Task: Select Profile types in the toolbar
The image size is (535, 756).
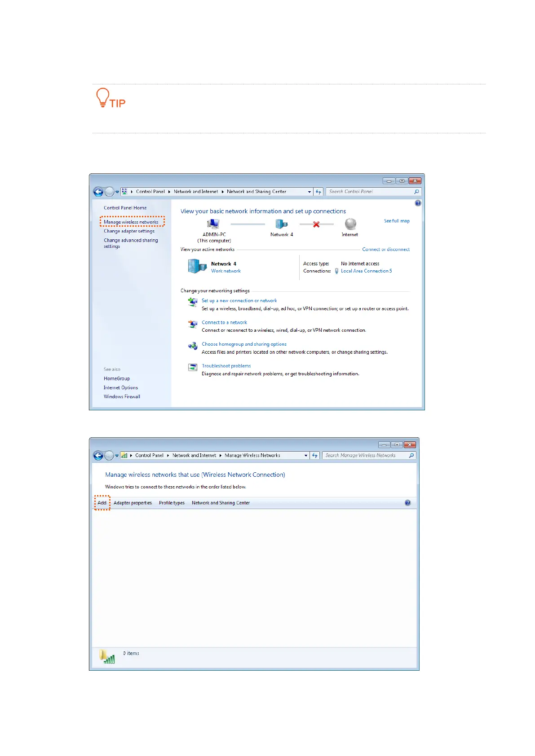Action: pyautogui.click(x=172, y=503)
